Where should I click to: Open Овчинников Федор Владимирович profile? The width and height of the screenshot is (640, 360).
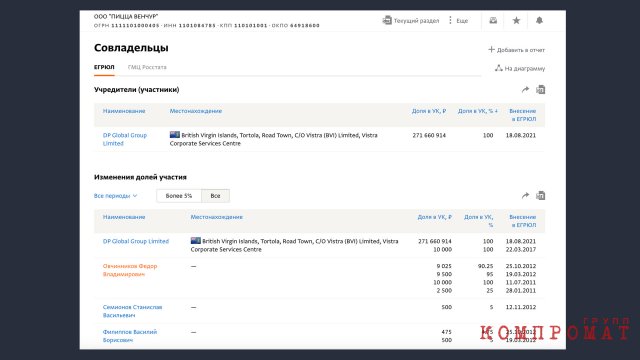coord(130,270)
